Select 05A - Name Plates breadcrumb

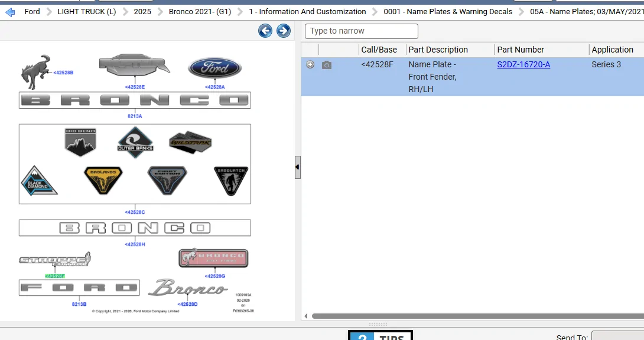click(587, 11)
